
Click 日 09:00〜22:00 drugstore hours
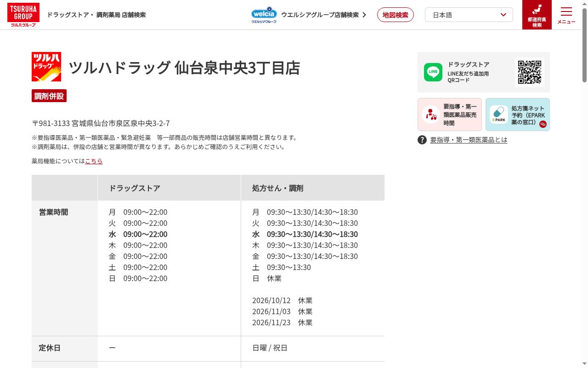click(x=138, y=278)
